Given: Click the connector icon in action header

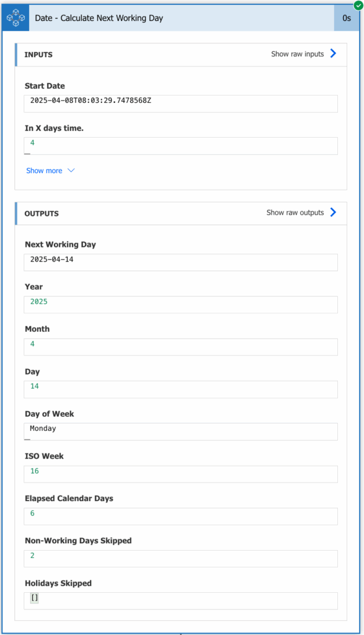Looking at the screenshot, I should tap(16, 18).
